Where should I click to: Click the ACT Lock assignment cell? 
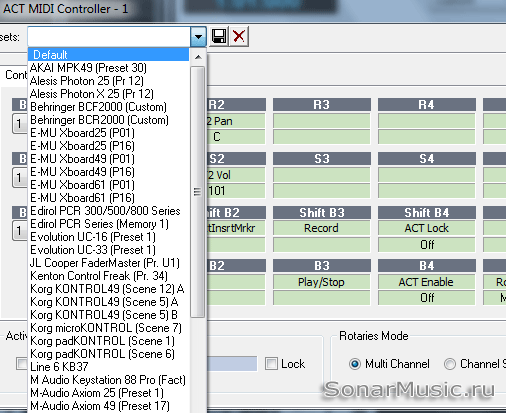427,228
